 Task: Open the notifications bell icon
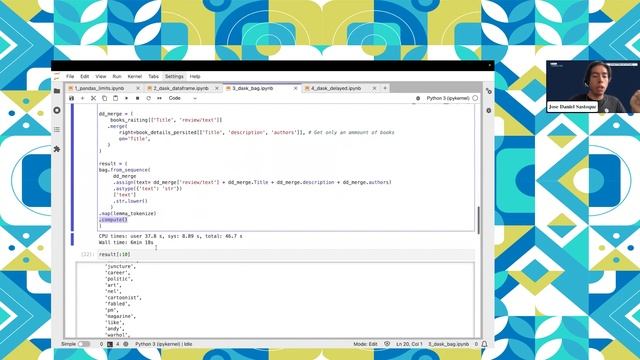point(484,344)
